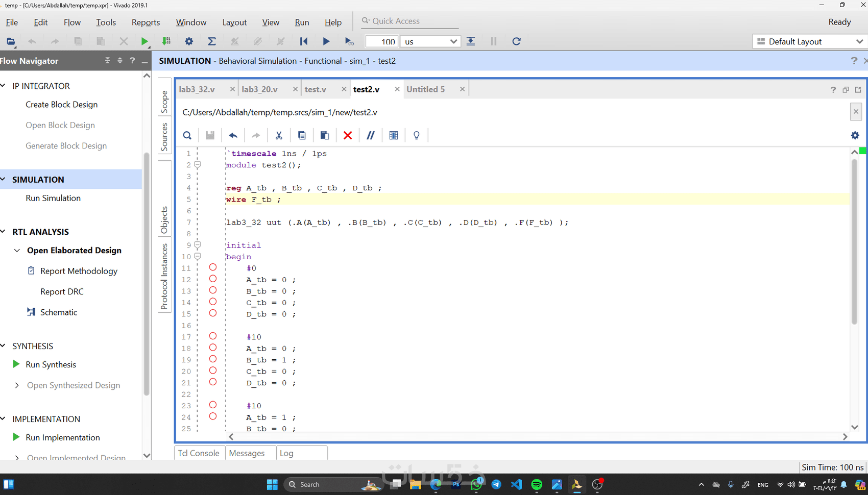Click Run Synthesis in Flow Navigator
The height and width of the screenshot is (495, 868).
51,364
